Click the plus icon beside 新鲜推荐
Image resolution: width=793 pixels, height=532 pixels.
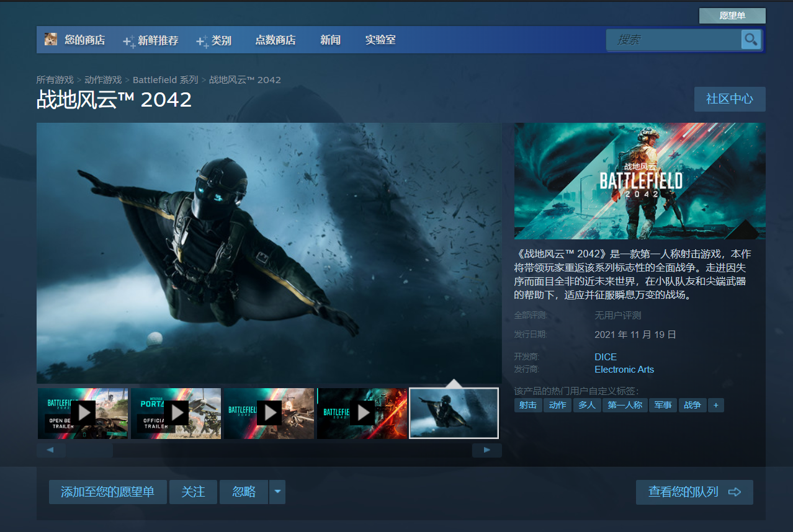tap(129, 42)
